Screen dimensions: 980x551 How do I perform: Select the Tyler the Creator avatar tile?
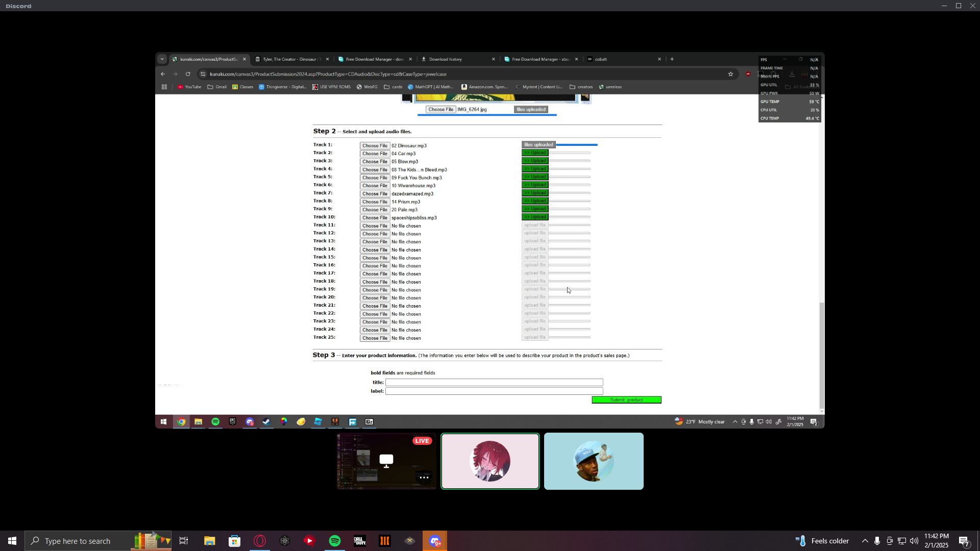[593, 461]
